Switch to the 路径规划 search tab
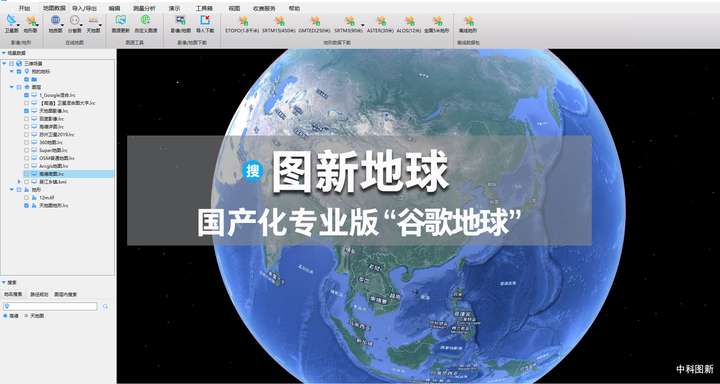This screenshot has height=384, width=720. pos(39,294)
